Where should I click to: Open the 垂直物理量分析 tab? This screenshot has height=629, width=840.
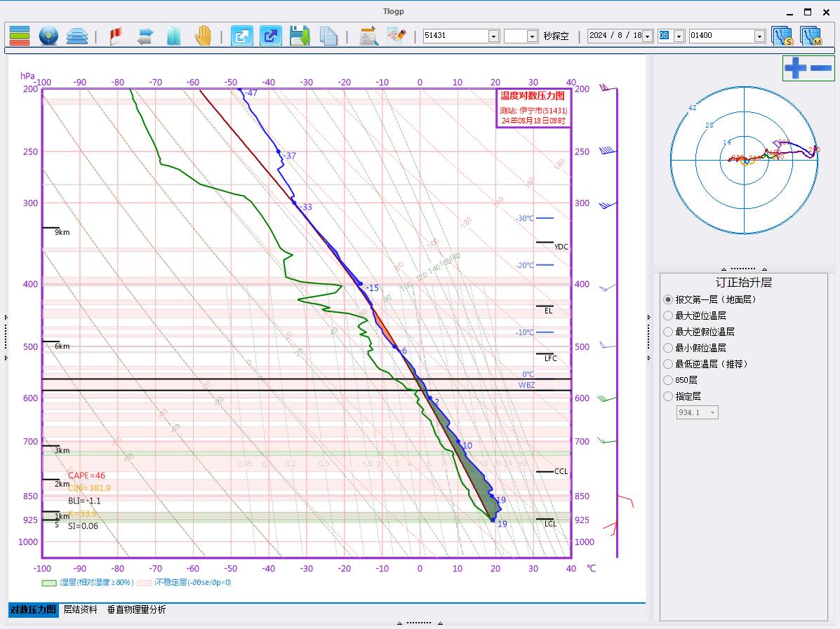tap(137, 610)
